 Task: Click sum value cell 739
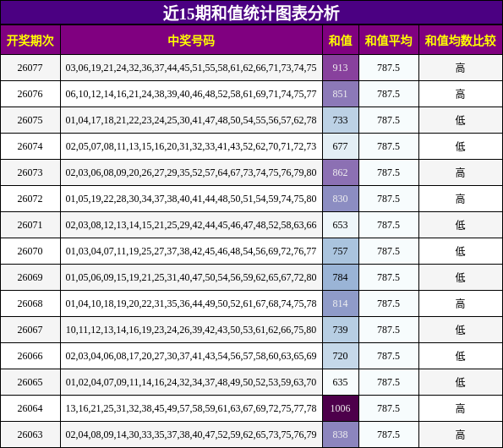coord(341,330)
